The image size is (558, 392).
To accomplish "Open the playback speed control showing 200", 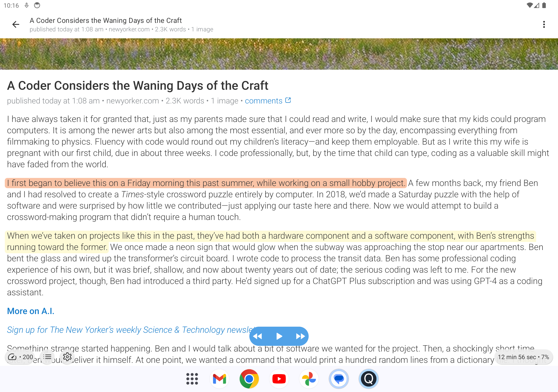I will pyautogui.click(x=20, y=357).
